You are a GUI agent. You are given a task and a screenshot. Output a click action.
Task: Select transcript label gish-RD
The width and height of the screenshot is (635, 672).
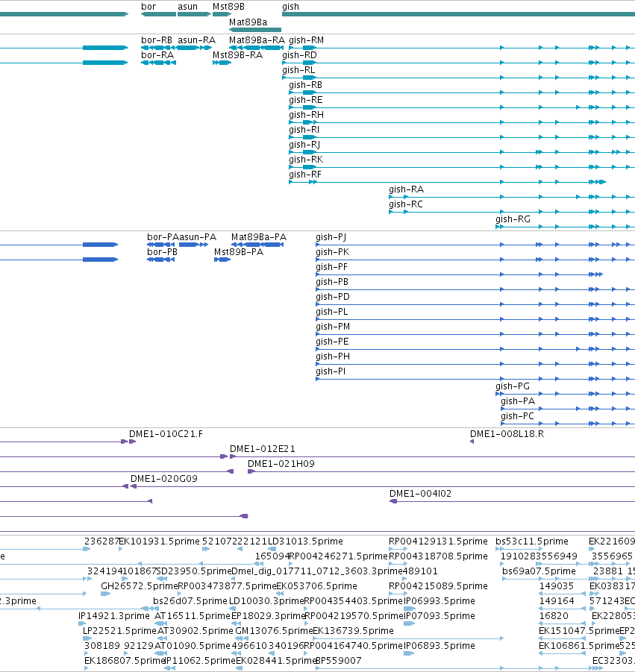pos(299,55)
